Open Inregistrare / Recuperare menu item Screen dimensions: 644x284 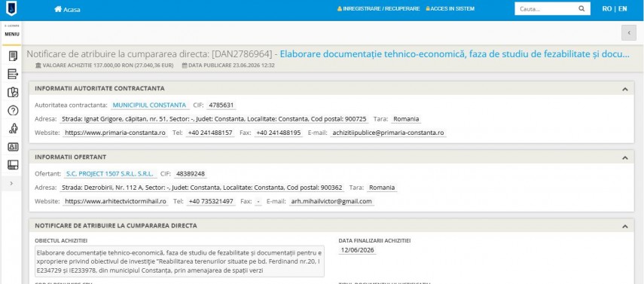(378, 8)
